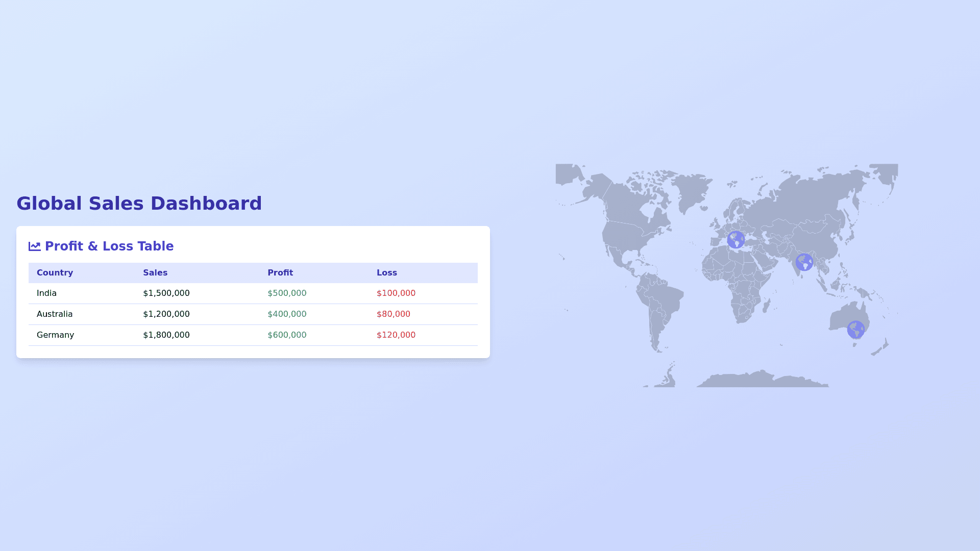Click the globe marker on Australia

(855, 330)
